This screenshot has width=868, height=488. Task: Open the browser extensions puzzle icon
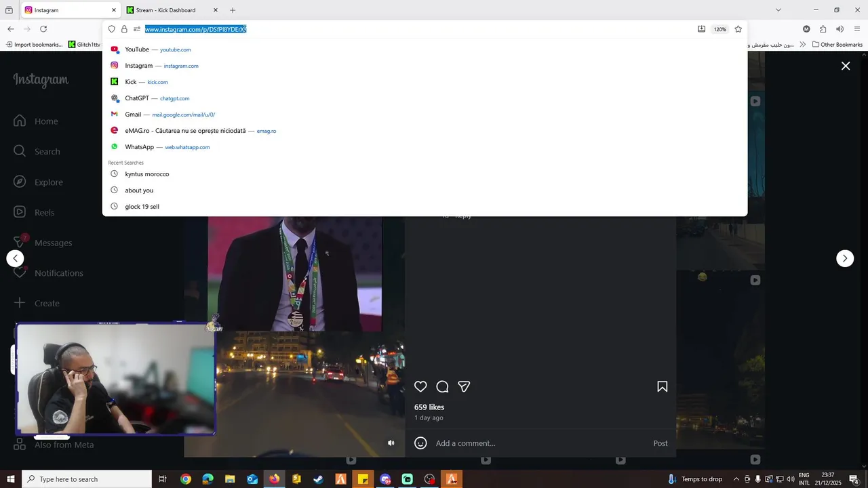click(823, 29)
